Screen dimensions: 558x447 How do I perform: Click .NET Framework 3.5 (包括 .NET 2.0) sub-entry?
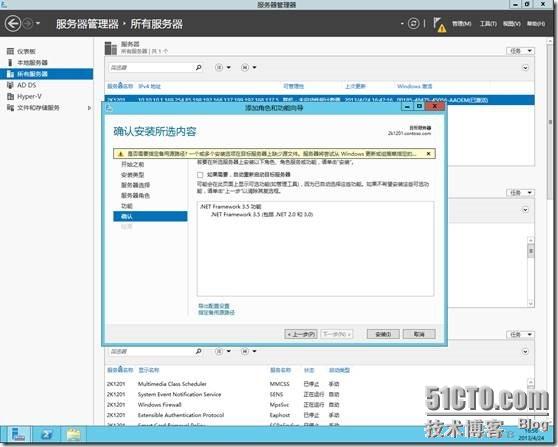(262, 214)
